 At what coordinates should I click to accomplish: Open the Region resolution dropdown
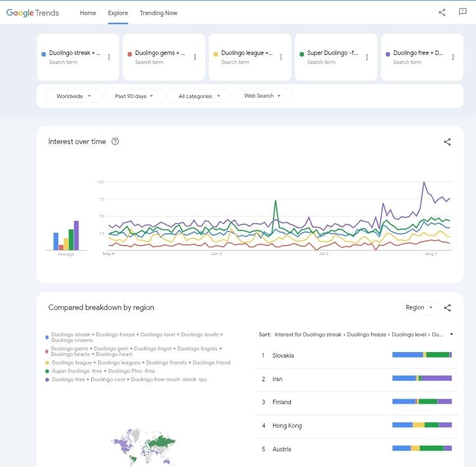[x=419, y=308]
